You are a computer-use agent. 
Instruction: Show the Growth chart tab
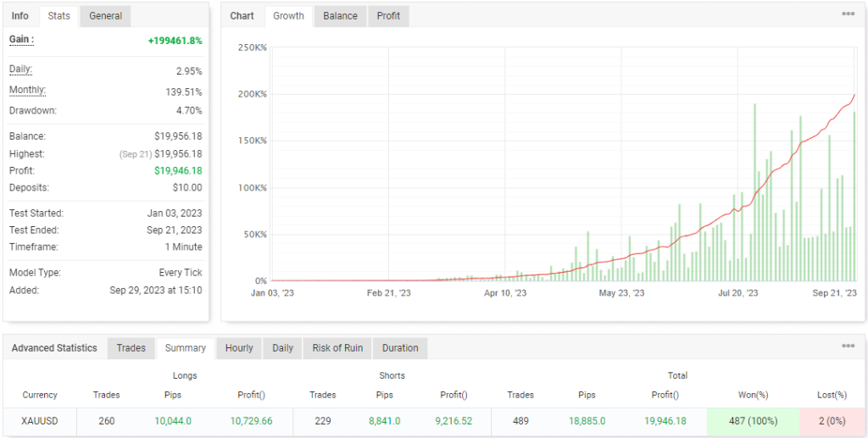(x=288, y=16)
